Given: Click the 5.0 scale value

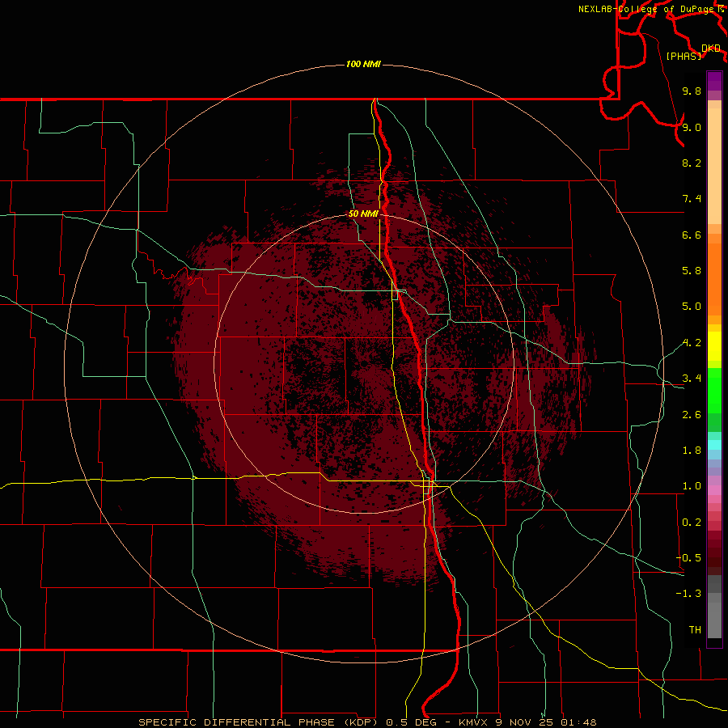Looking at the screenshot, I should pos(692,307).
